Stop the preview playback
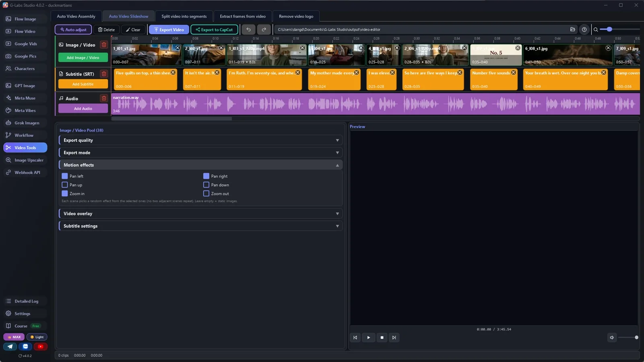Viewport: 644px width, 362px height. (x=382, y=337)
